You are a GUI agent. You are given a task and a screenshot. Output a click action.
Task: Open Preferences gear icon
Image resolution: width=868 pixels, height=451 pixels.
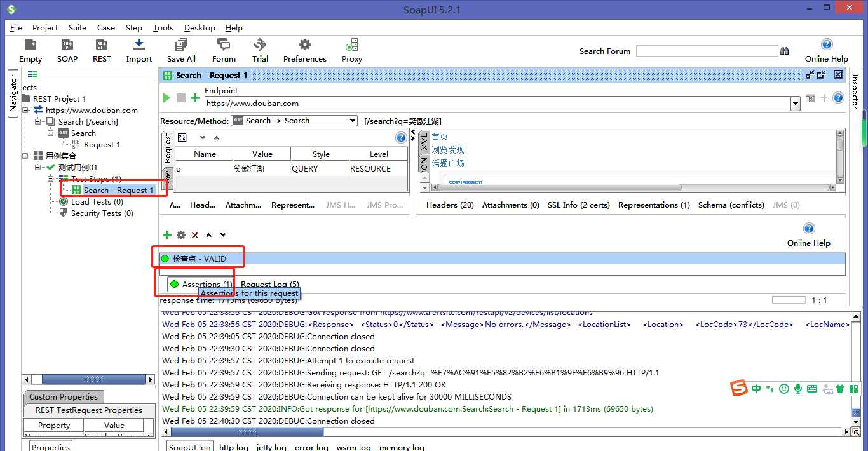tap(305, 45)
